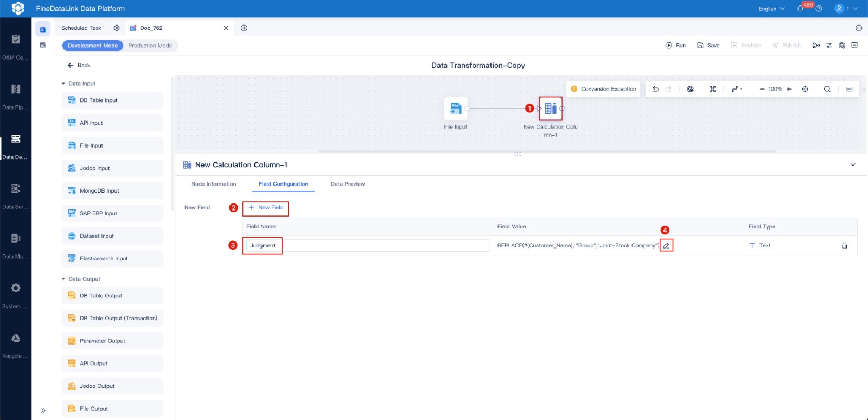Open canvas search magnifier
Image resolution: width=868 pixels, height=420 pixels.
click(827, 89)
